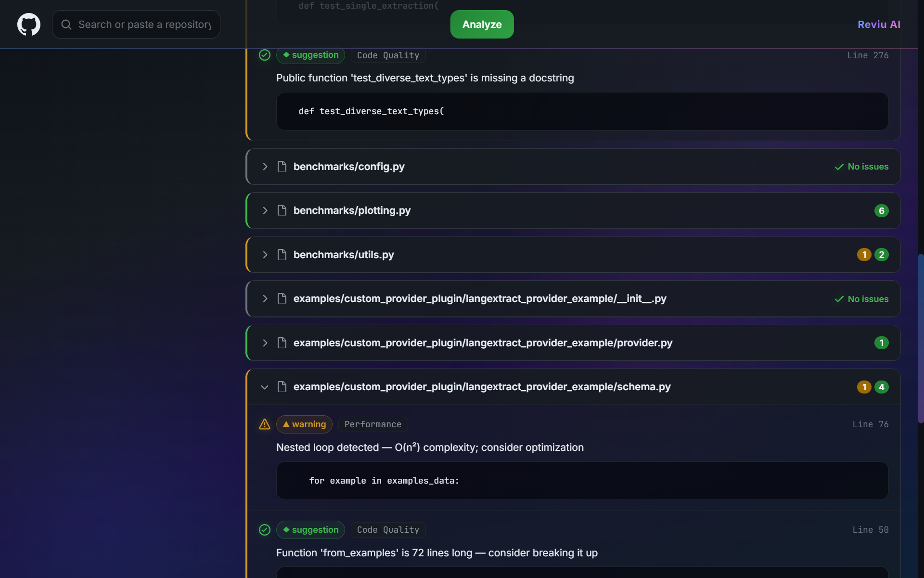The height and width of the screenshot is (578, 924).
Task: Click the page vertical scrollbar thumb
Action: pos(921,337)
